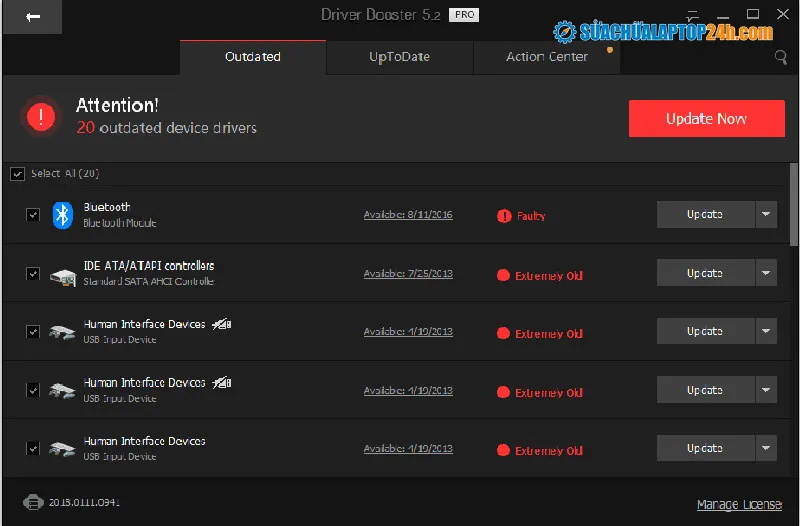Click the Faulty red exclamation status icon
This screenshot has width=800, height=526.
point(504,216)
